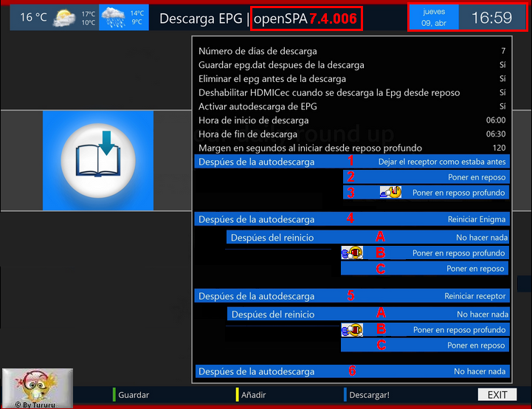The height and width of the screenshot is (409, 532).
Task: Click the rainy cloud forecast icon
Action: click(x=114, y=18)
